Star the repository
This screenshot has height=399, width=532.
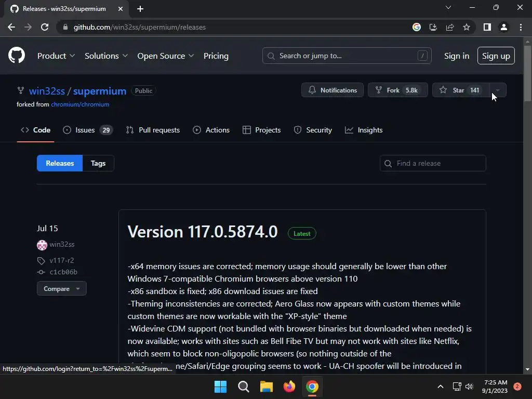pyautogui.click(x=461, y=90)
